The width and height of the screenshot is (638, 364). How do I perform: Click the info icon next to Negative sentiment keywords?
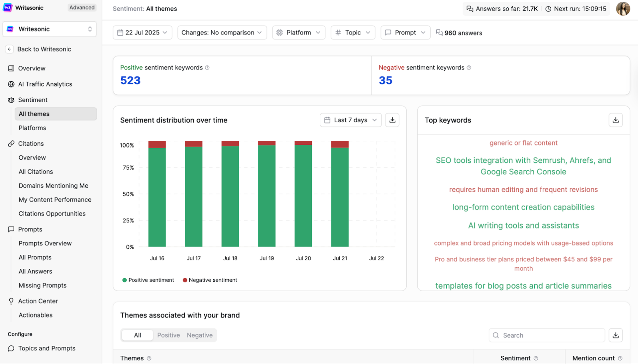(x=469, y=68)
